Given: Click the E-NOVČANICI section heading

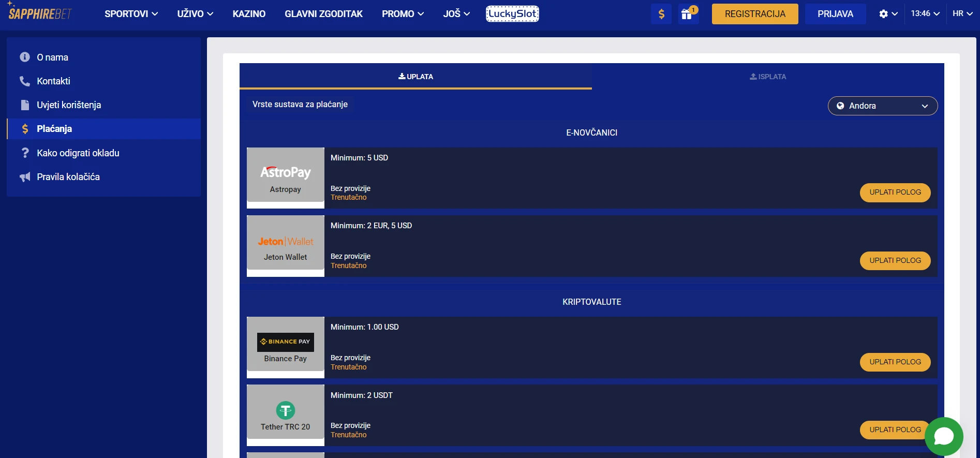Looking at the screenshot, I should pos(591,132).
